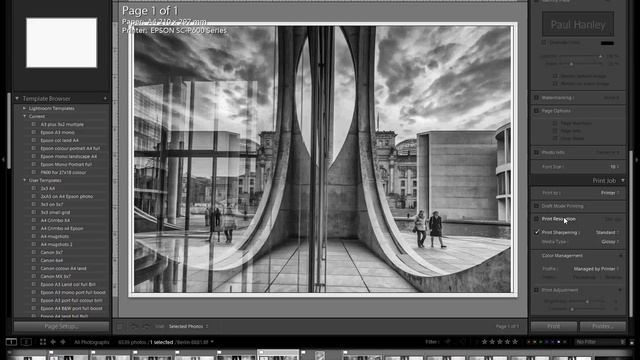Click the Print button
The height and width of the screenshot is (360, 640).
tap(554, 327)
